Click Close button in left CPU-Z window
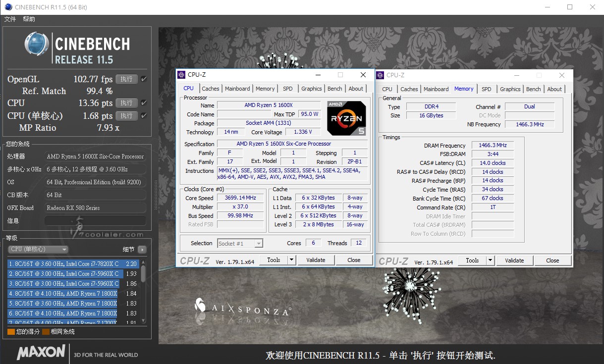 [354, 260]
